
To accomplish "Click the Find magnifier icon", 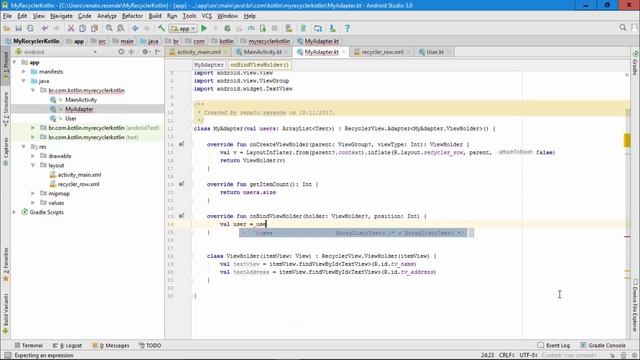I will [x=109, y=28].
